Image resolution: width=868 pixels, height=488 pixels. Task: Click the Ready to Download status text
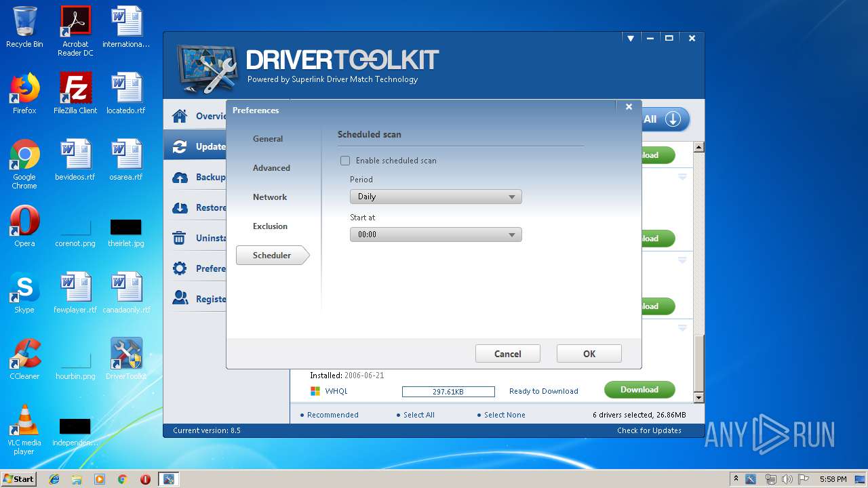tap(544, 391)
